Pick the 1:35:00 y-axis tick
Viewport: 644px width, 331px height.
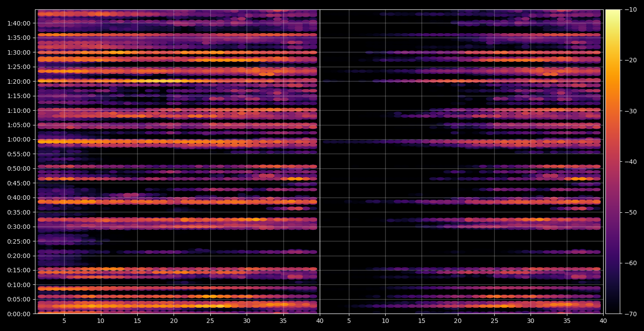point(18,38)
